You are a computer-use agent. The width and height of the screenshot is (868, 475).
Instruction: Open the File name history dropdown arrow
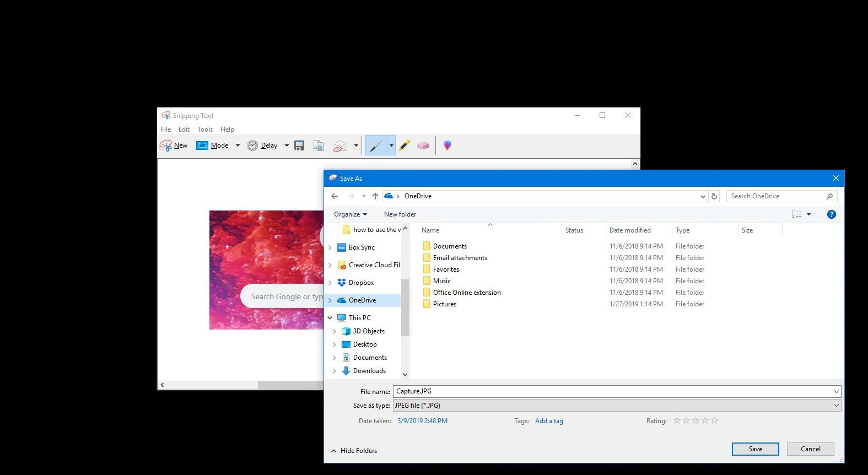pos(836,391)
